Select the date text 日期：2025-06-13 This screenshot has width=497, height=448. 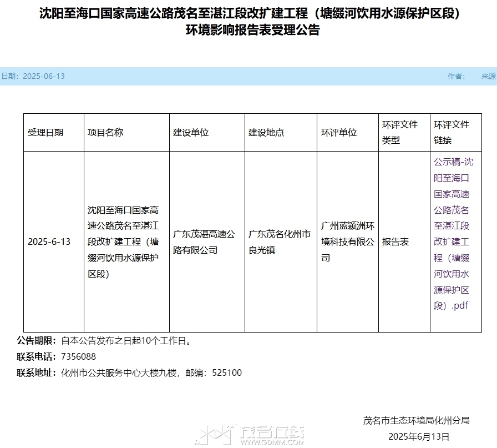(x=33, y=76)
